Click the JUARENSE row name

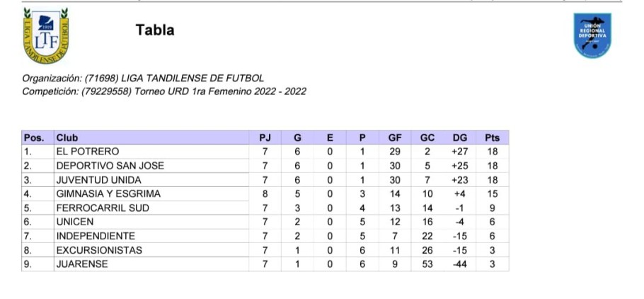point(81,264)
